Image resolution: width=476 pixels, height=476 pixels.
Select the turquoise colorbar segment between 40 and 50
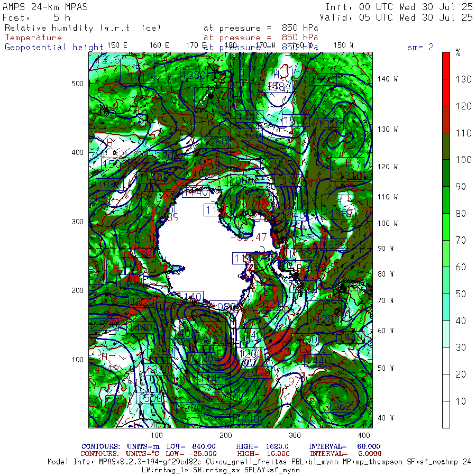[x=446, y=307]
